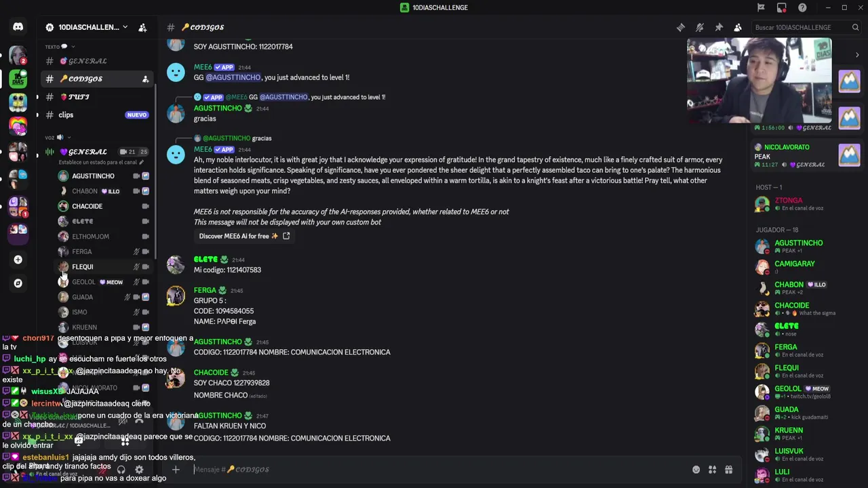Expand the 10DIASCHALLENGE server dropdown
The height and width of the screenshot is (488, 868).
pos(125,27)
